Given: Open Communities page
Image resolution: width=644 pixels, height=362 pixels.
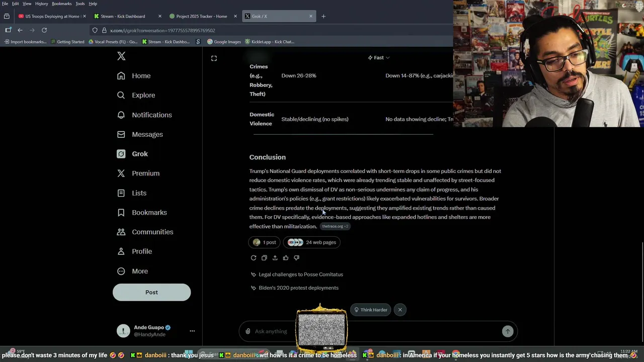Looking at the screenshot, I should coord(145,232).
